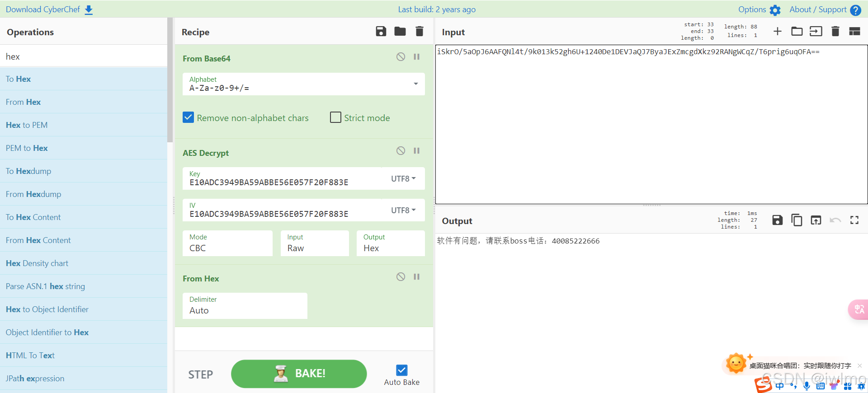868x393 pixels.
Task: Select Hex Density chart operation
Action: [x=84, y=263]
